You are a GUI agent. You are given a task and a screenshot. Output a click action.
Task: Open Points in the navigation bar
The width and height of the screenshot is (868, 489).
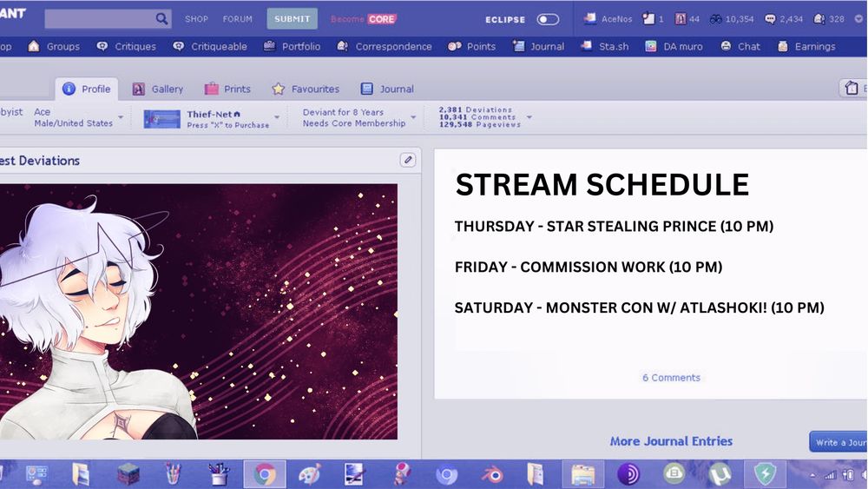pyautogui.click(x=471, y=47)
